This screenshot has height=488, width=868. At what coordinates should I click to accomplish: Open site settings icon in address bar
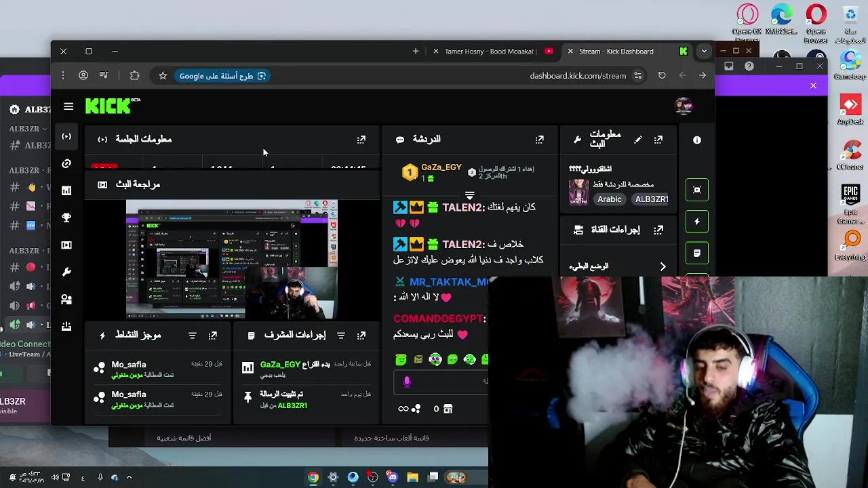(637, 76)
